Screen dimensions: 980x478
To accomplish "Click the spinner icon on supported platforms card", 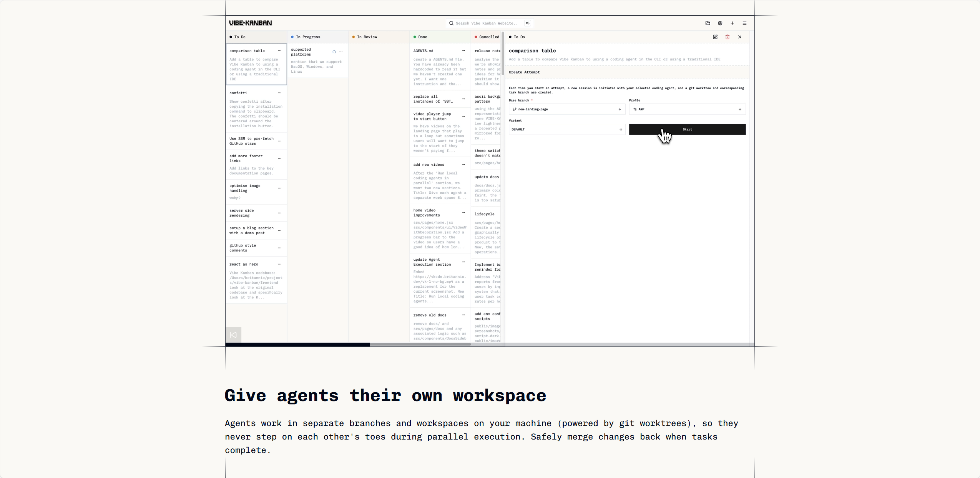I will [334, 52].
